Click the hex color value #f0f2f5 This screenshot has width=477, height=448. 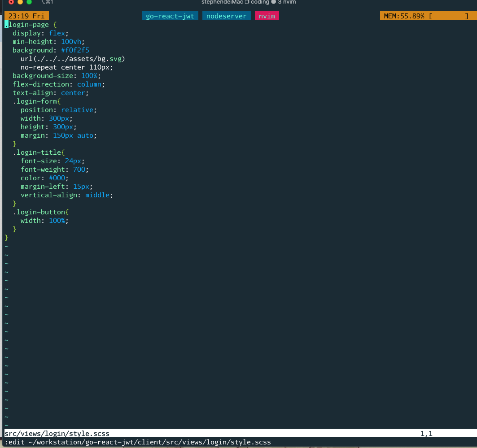[75, 50]
